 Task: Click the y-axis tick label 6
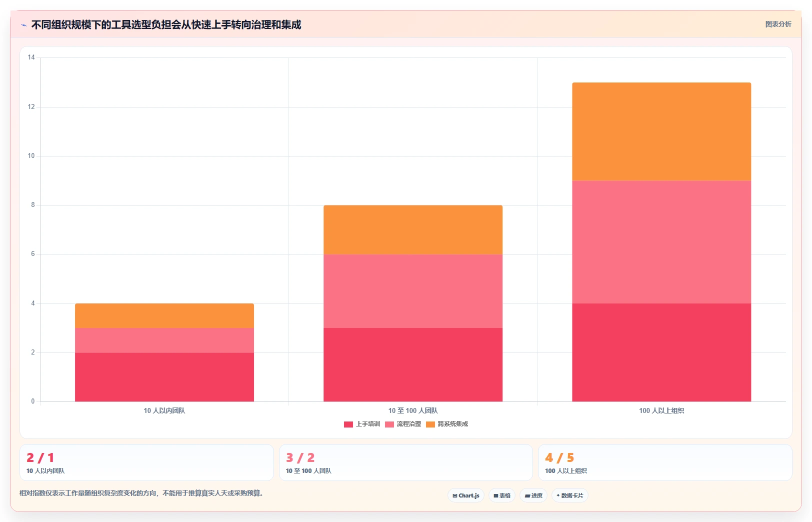coord(33,254)
